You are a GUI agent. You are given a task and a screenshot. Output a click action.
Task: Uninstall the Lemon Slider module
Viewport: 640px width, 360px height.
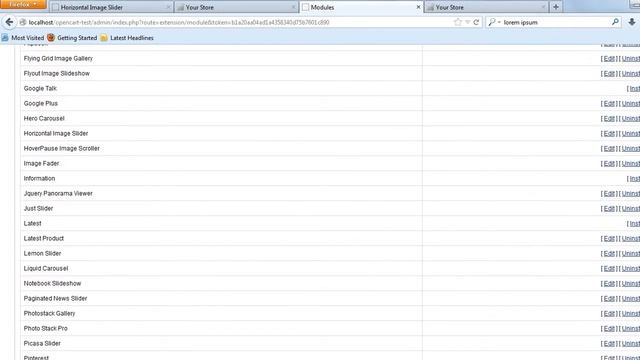631,253
